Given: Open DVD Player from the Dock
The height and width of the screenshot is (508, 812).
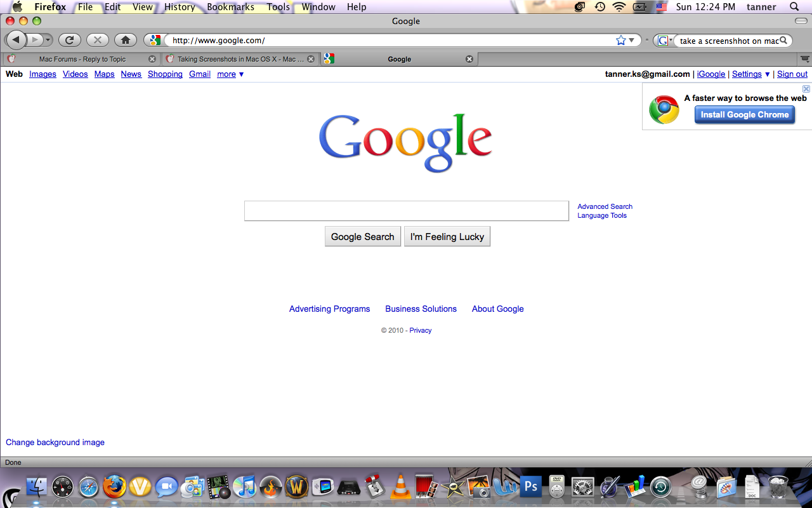Looking at the screenshot, I should pos(556,488).
